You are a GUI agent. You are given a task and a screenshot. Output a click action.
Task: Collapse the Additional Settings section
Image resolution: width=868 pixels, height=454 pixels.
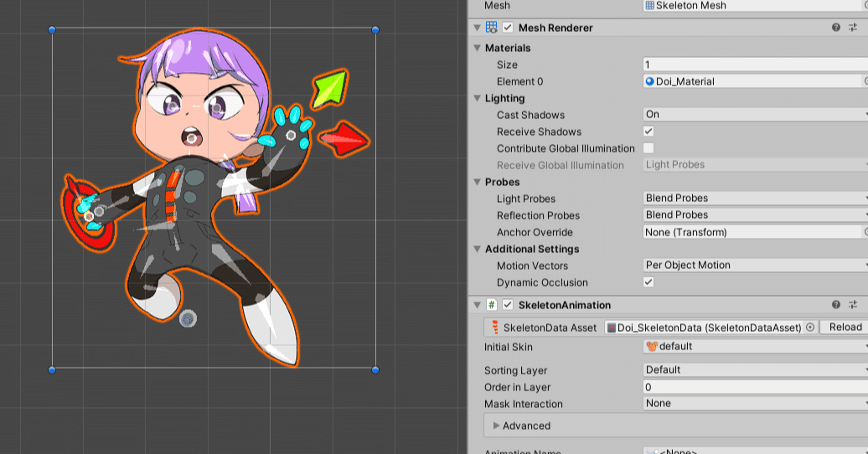pos(478,249)
